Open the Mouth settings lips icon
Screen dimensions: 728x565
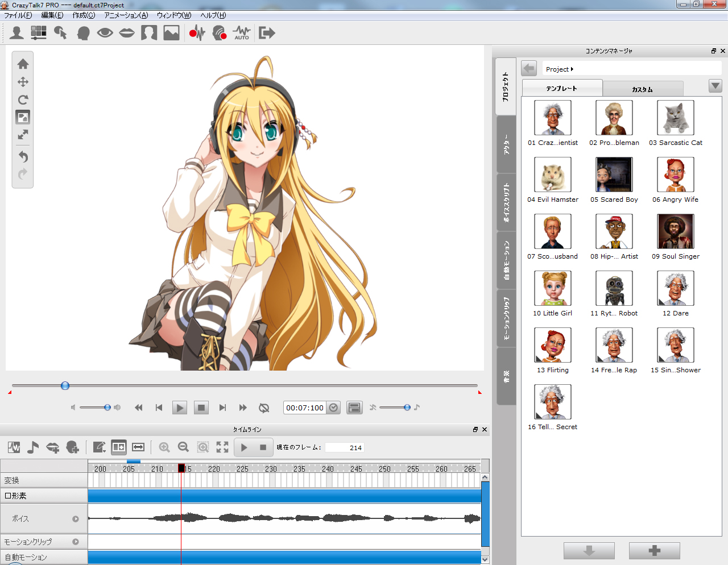[x=127, y=32]
